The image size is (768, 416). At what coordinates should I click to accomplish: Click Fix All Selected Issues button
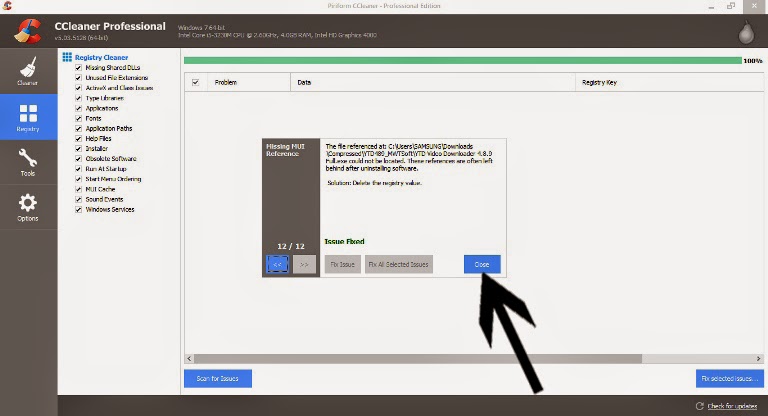coord(399,264)
